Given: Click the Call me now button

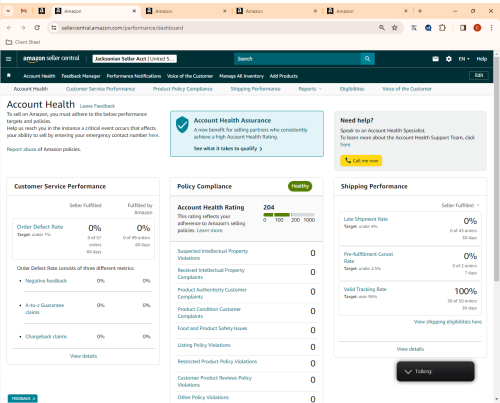Looking at the screenshot, I should (x=361, y=160).
